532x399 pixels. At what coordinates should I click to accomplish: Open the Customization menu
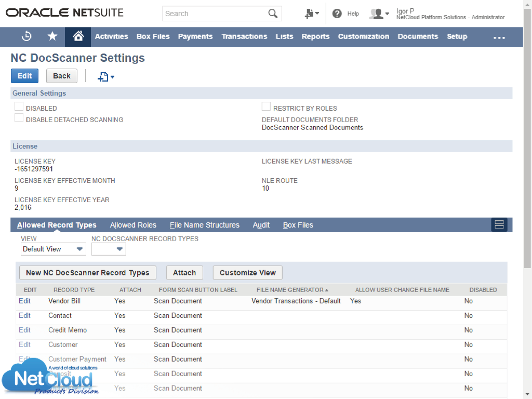(363, 36)
